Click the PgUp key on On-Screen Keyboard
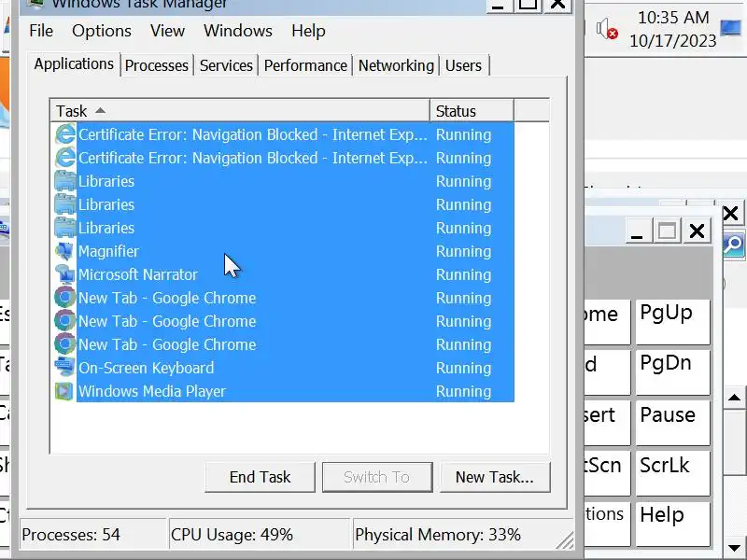 tap(672, 322)
